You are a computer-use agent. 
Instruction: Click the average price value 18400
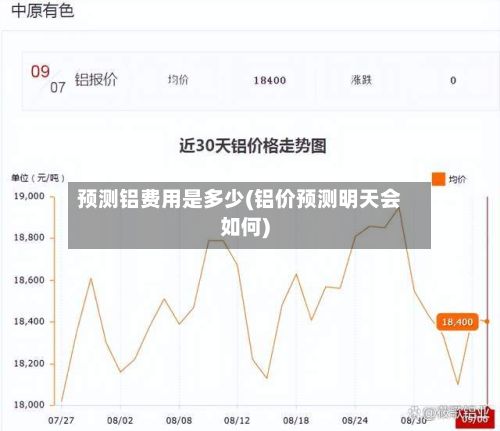pos(270,80)
